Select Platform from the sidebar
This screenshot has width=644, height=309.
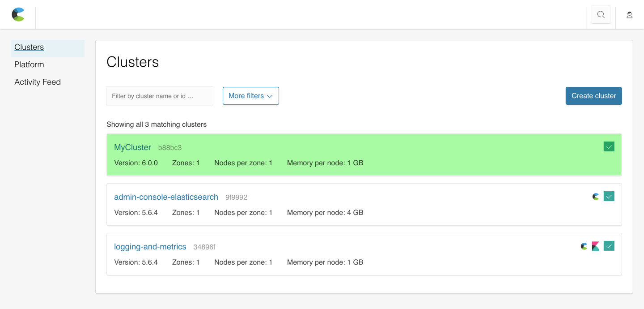click(x=29, y=64)
